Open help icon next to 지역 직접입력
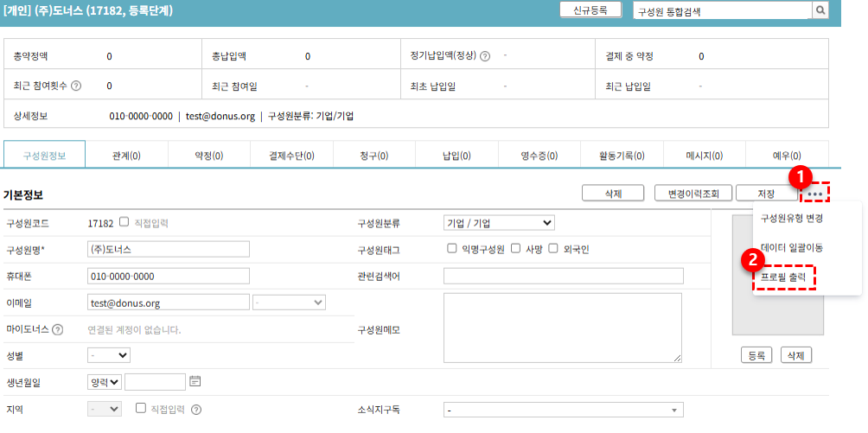Screen dimensions: 868x433 click(195, 410)
